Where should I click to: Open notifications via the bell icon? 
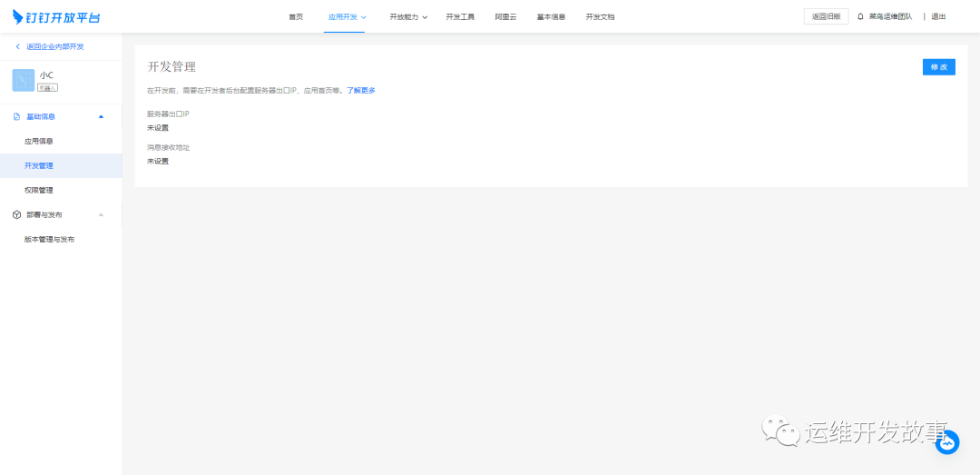(860, 16)
